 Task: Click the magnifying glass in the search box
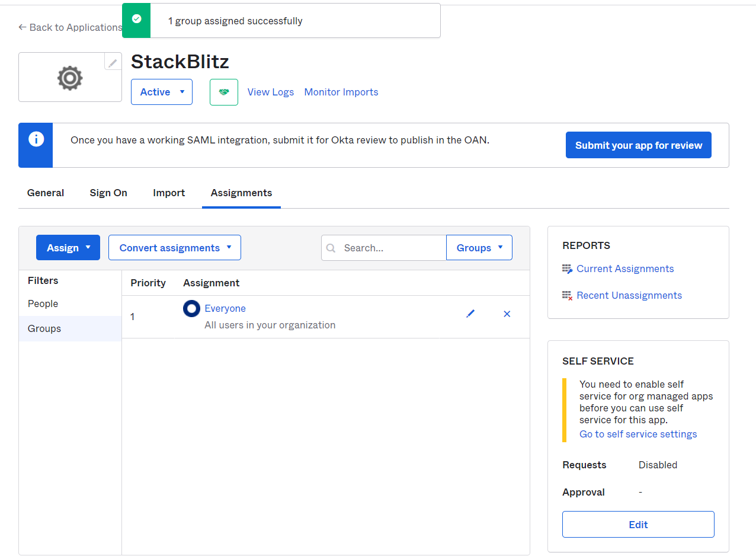tap(331, 248)
